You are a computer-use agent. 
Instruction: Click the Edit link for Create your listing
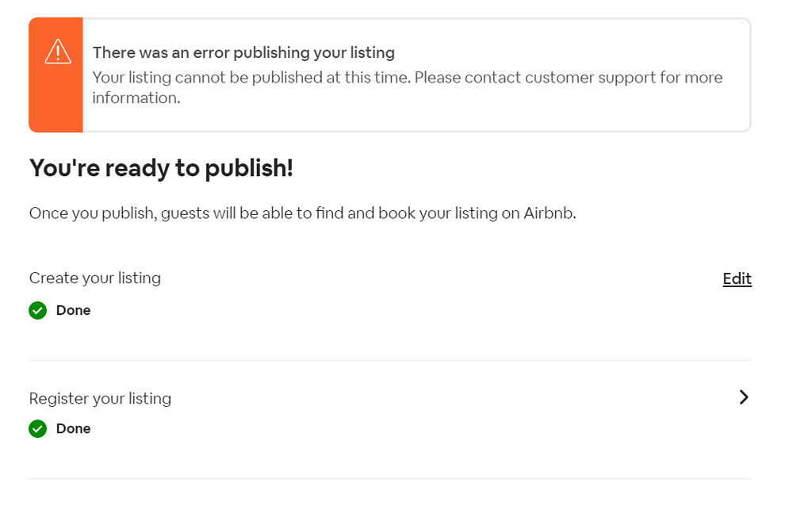coord(737,278)
